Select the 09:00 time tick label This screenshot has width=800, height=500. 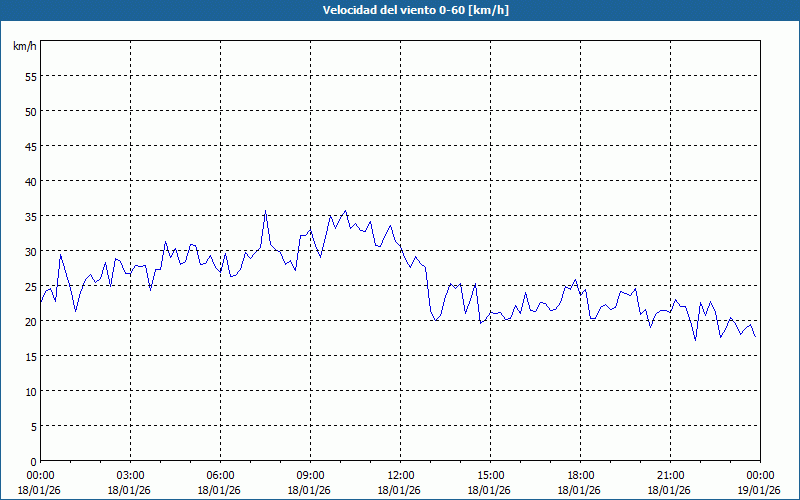[x=310, y=475]
